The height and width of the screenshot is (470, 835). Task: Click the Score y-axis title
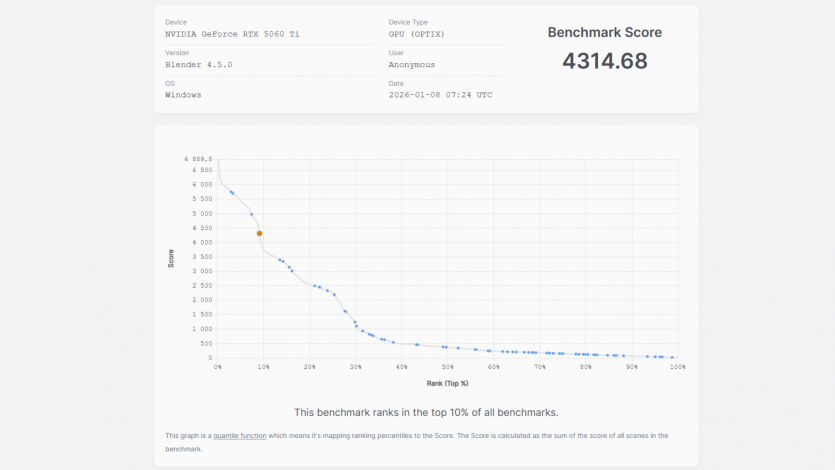171,258
